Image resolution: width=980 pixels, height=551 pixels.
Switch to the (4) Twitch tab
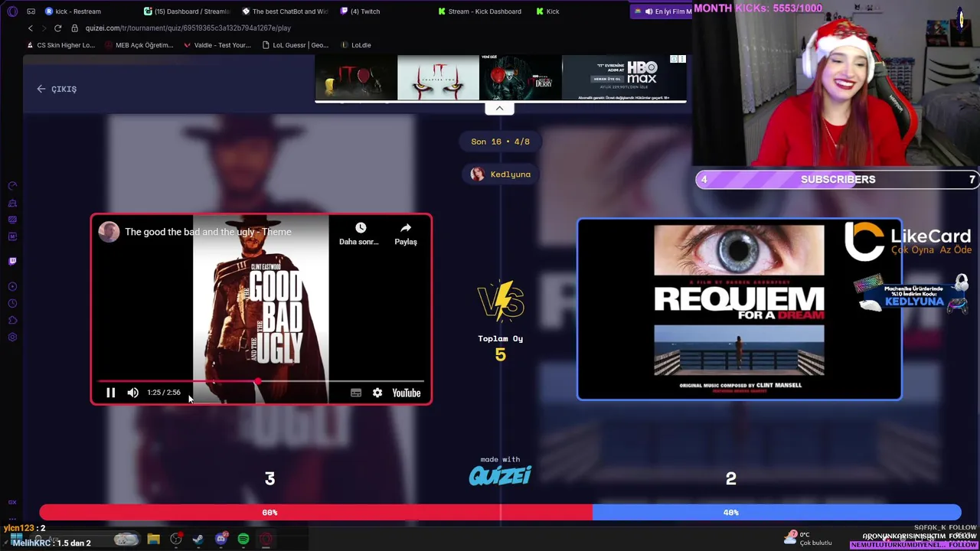pos(383,11)
